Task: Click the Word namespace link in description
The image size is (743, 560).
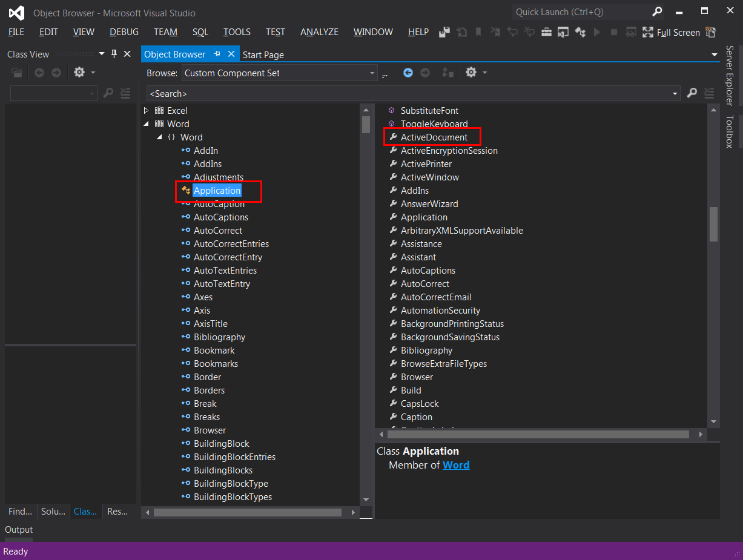Action: point(456,465)
